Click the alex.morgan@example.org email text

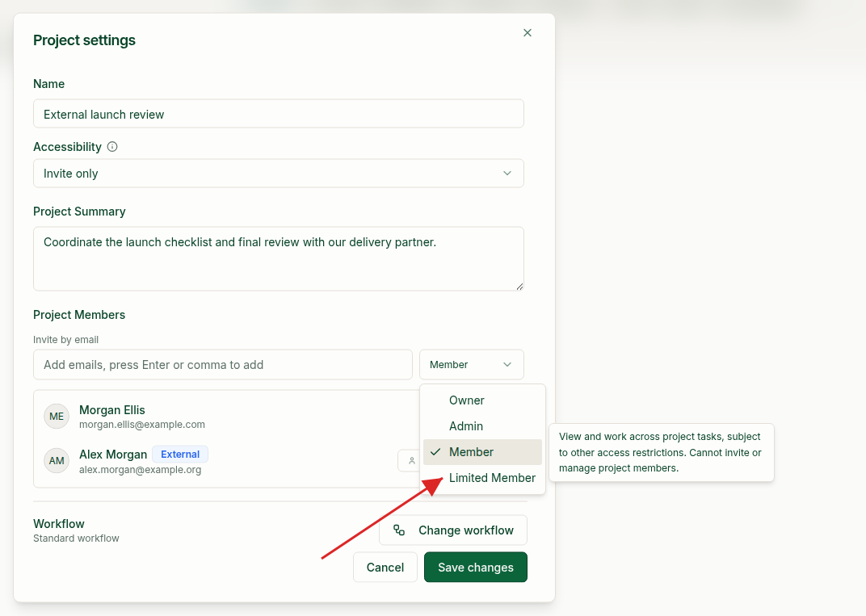(x=141, y=470)
